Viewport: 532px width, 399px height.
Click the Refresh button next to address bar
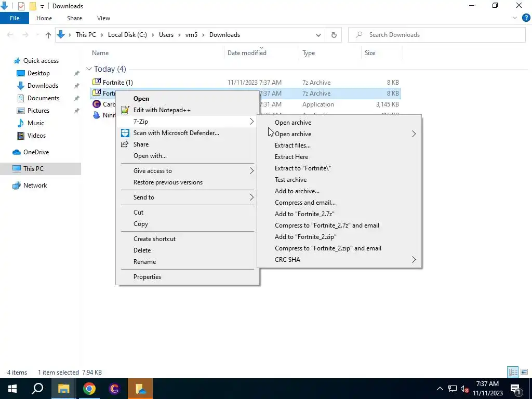pos(334,35)
